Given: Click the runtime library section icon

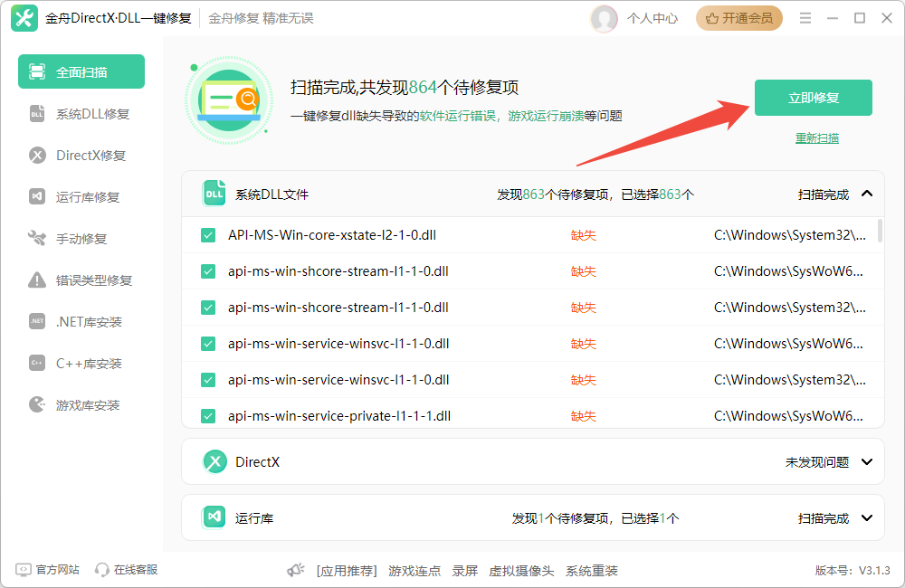Looking at the screenshot, I should tap(214, 517).
